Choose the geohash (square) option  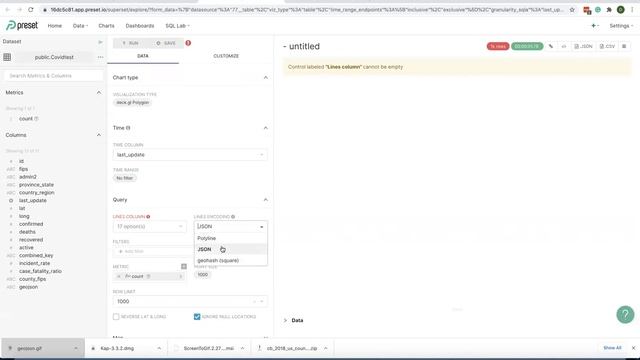231,260
